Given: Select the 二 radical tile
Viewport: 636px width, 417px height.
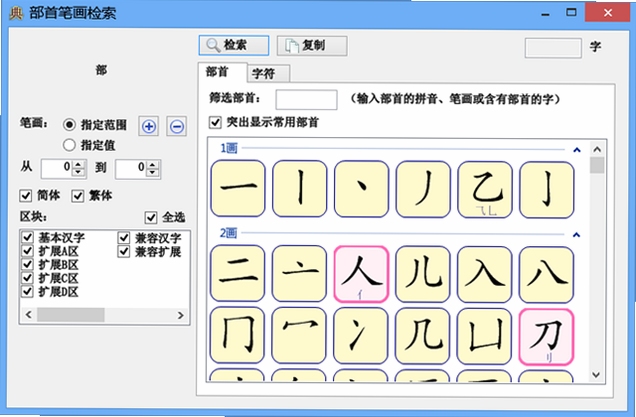Looking at the screenshot, I should tap(238, 273).
